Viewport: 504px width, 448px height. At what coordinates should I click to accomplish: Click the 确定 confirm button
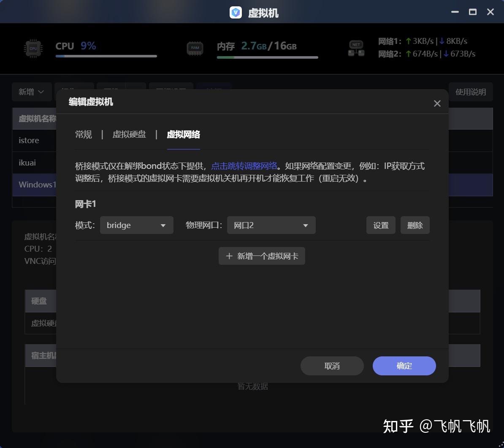click(x=404, y=366)
